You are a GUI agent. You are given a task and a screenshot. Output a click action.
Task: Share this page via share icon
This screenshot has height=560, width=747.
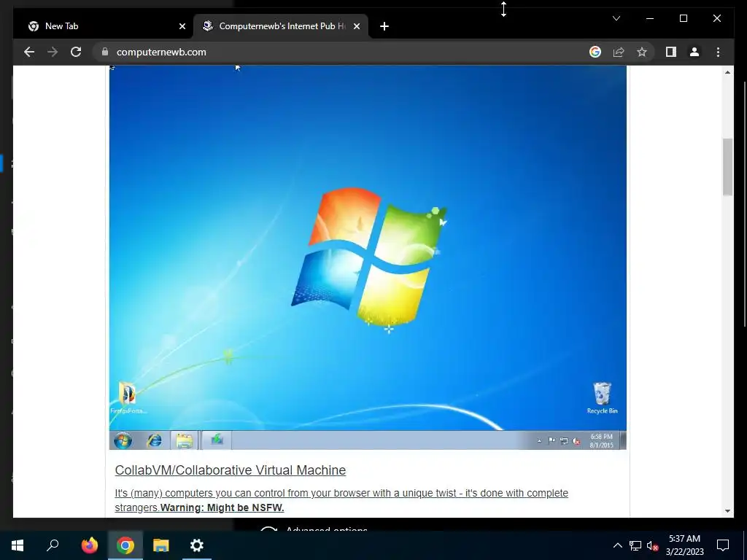(x=619, y=52)
